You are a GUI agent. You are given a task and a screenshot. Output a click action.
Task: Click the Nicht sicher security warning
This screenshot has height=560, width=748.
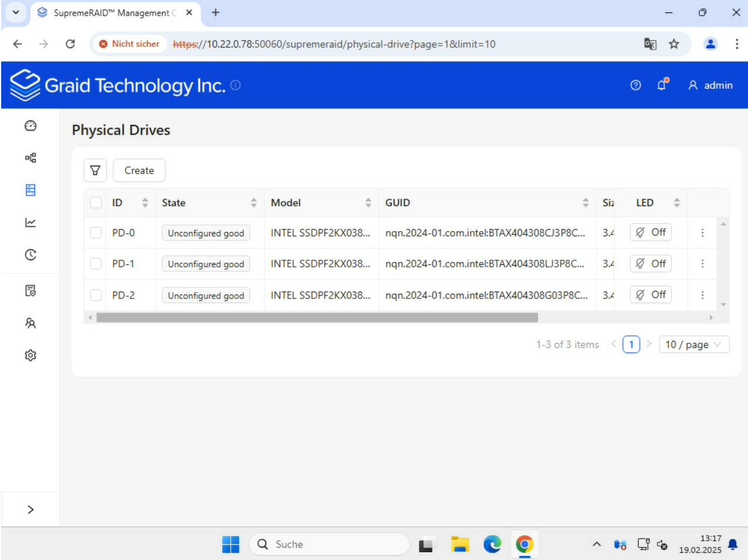[129, 44]
